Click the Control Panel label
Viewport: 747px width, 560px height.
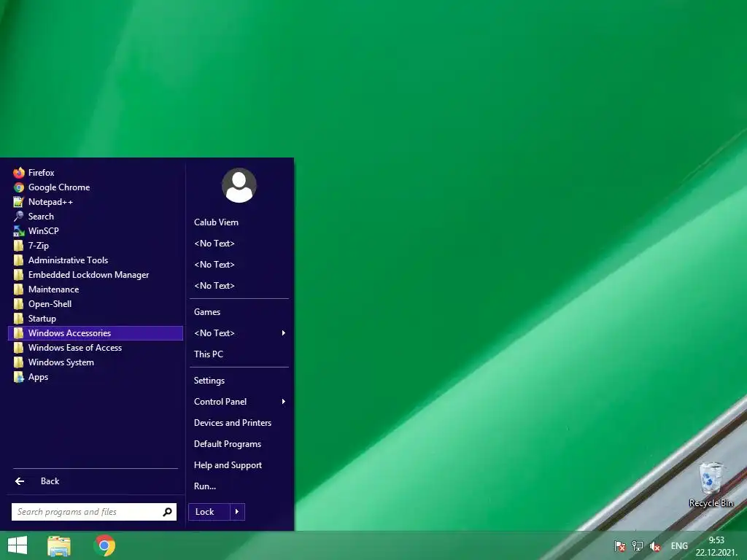tap(220, 402)
